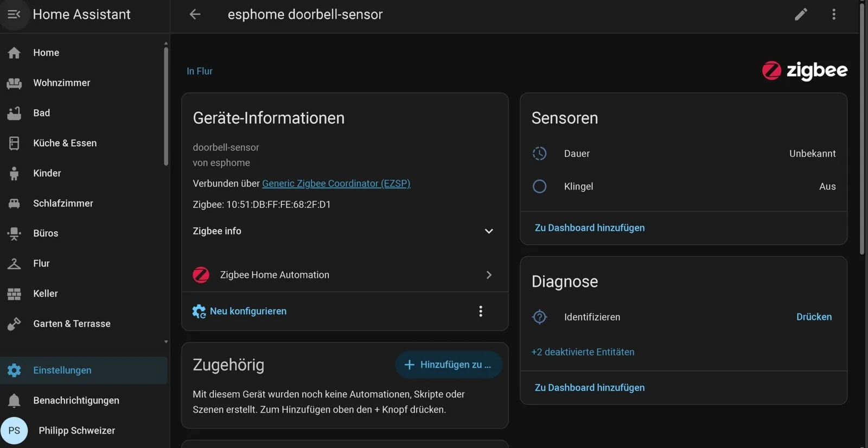The height and width of the screenshot is (448, 868).
Task: Open Philipp Schweizer profile
Action: click(84, 431)
